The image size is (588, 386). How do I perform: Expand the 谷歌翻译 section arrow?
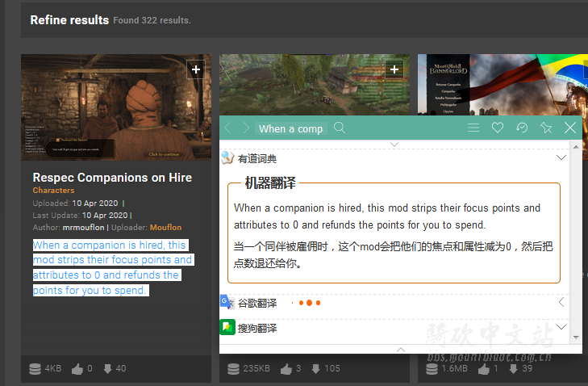pos(561,302)
